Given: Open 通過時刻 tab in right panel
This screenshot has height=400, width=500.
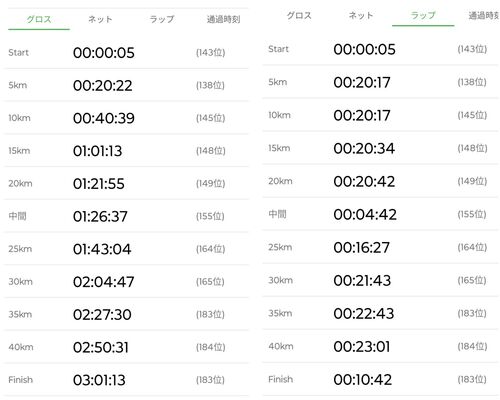Looking at the screenshot, I should 484,15.
